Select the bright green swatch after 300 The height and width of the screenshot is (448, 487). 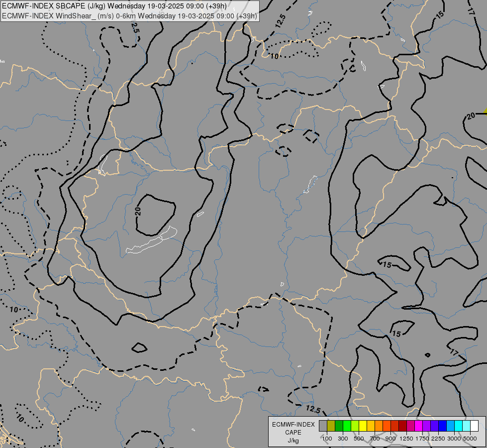[347, 426]
